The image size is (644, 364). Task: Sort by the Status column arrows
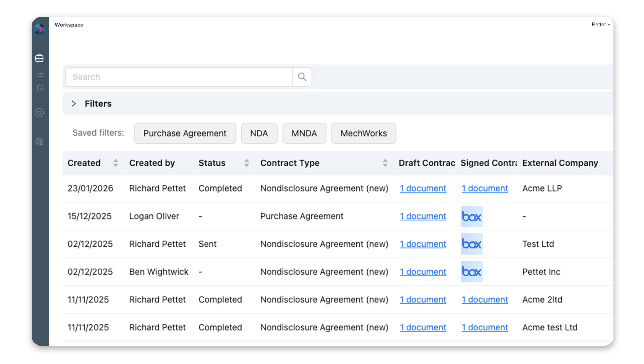pyautogui.click(x=247, y=163)
